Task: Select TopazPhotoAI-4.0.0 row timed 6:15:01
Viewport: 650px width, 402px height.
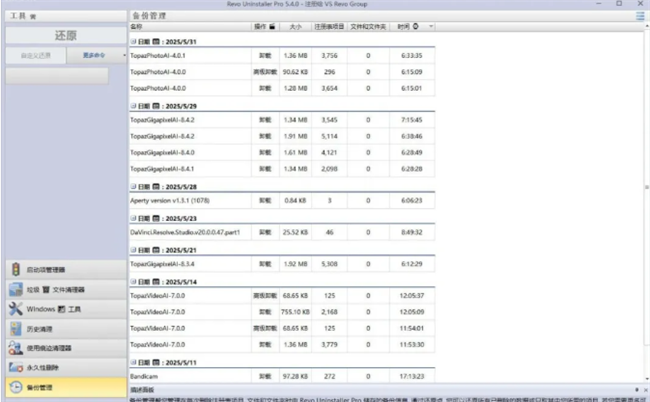Action: coord(282,88)
